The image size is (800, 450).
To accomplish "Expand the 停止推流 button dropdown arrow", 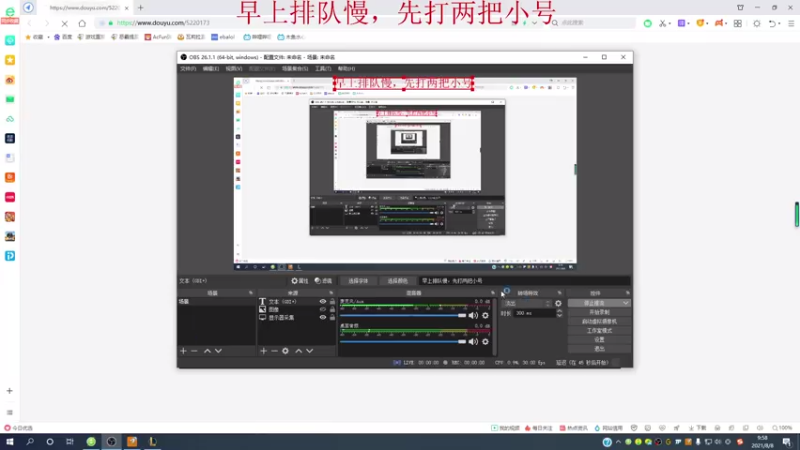I will click(x=626, y=303).
